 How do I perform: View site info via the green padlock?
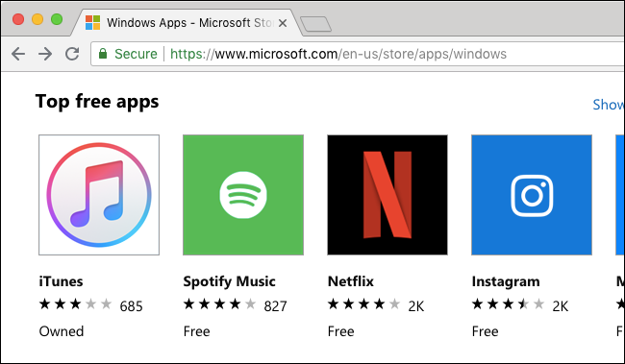pos(103,54)
